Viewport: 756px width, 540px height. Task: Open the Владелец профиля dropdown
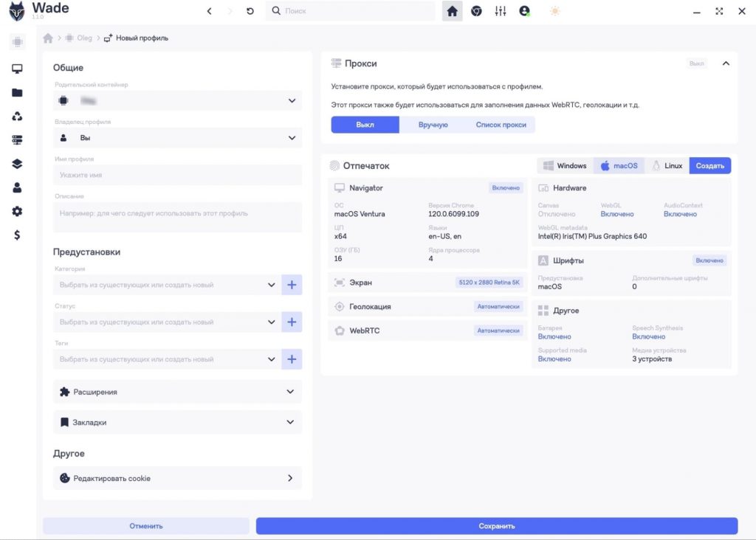tap(177, 138)
